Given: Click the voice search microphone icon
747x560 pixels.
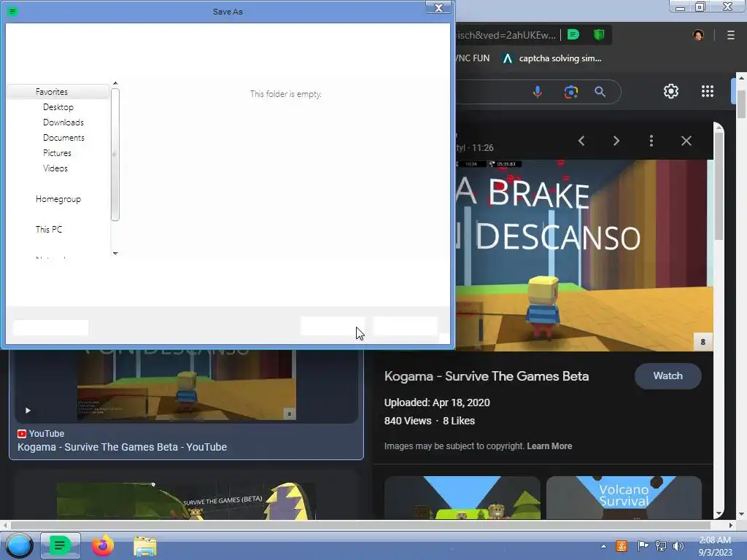Looking at the screenshot, I should click(538, 91).
